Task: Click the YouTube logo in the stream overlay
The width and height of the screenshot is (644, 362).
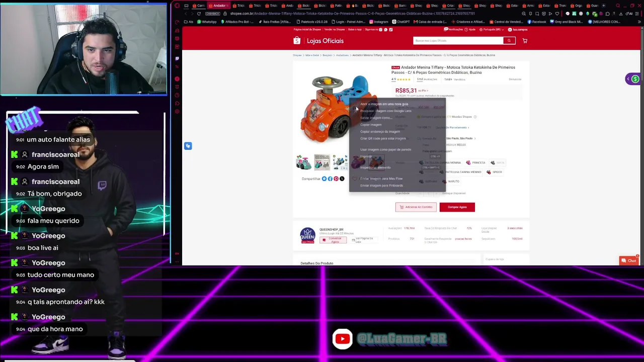Action: click(x=343, y=339)
